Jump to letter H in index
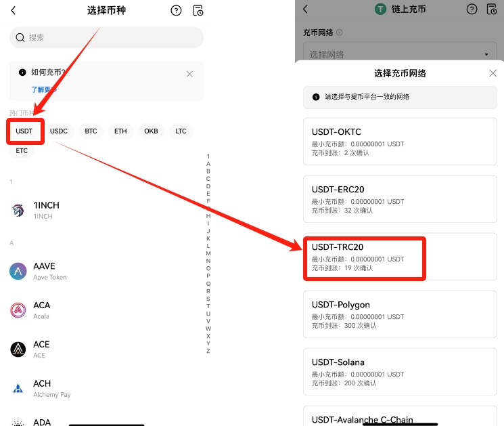Image resolution: width=504 pixels, height=426 pixels. point(208,216)
